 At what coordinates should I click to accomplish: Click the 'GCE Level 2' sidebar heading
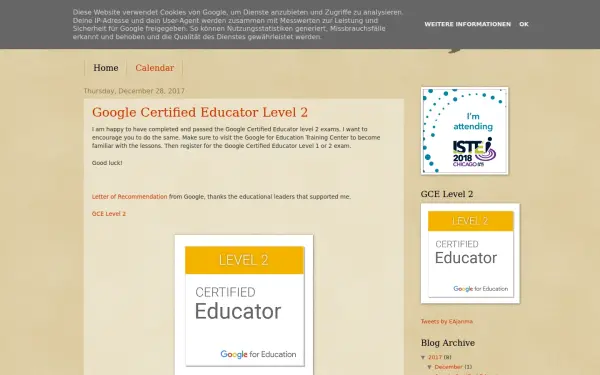point(447,194)
